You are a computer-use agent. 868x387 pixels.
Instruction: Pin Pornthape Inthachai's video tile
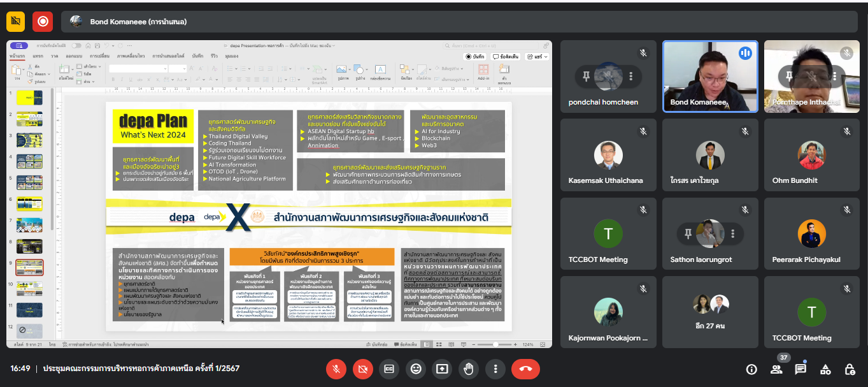(790, 77)
